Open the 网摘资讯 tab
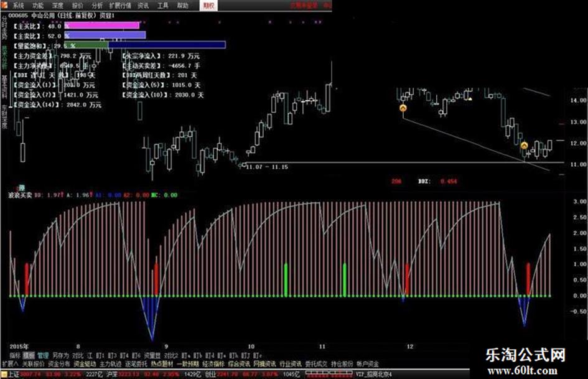The height and width of the screenshot is (379, 588). 264,364
